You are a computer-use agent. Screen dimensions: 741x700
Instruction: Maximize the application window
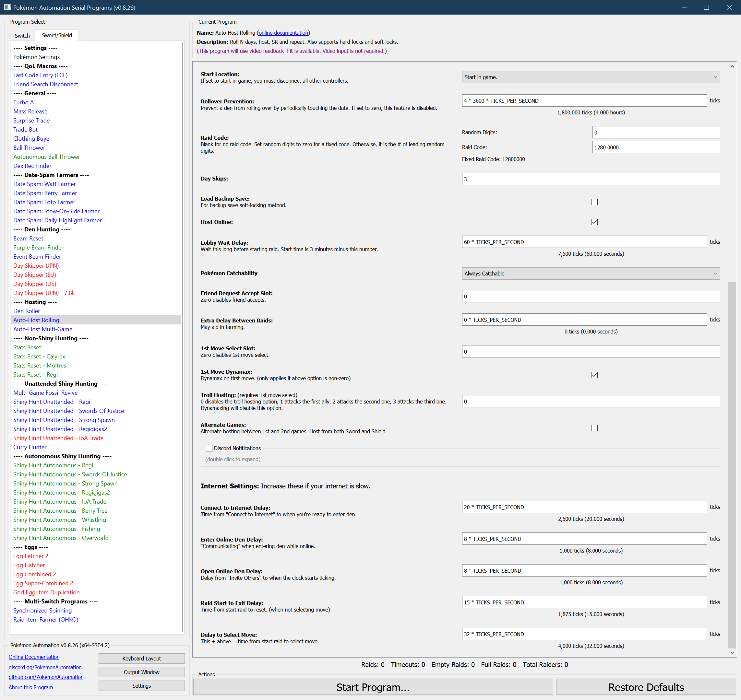pos(706,7)
